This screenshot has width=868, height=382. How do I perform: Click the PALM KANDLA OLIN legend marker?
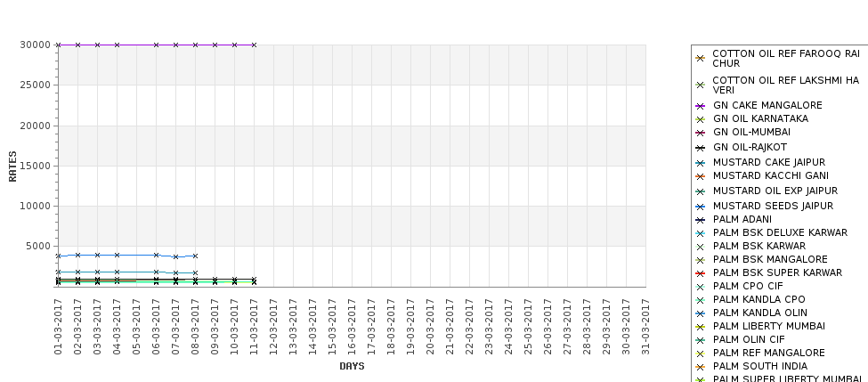tap(701, 313)
